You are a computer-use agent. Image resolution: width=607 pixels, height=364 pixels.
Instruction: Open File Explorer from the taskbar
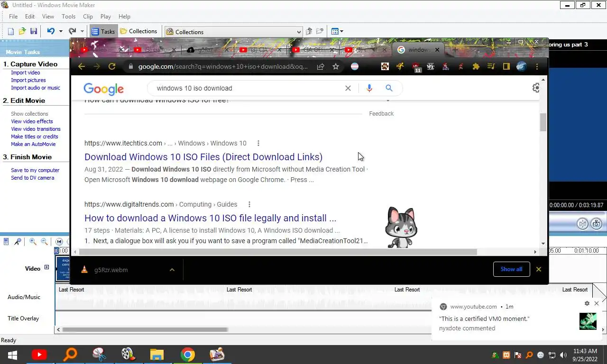coord(157,355)
